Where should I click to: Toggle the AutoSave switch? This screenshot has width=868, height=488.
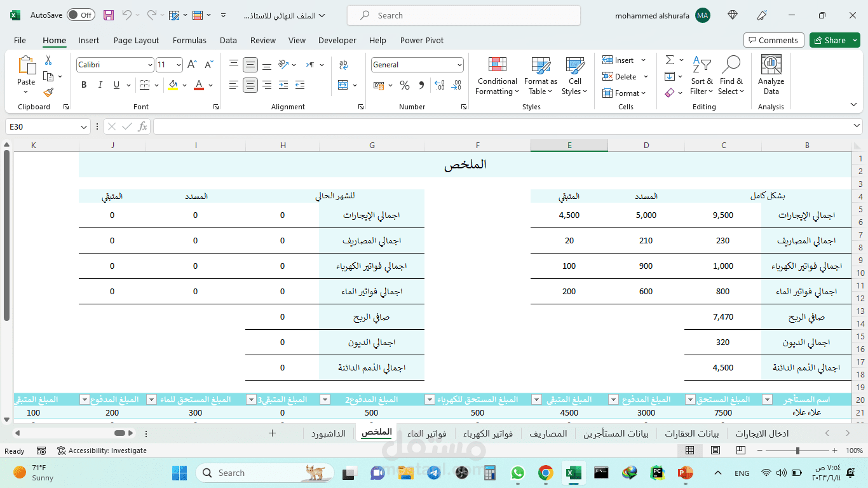click(81, 15)
